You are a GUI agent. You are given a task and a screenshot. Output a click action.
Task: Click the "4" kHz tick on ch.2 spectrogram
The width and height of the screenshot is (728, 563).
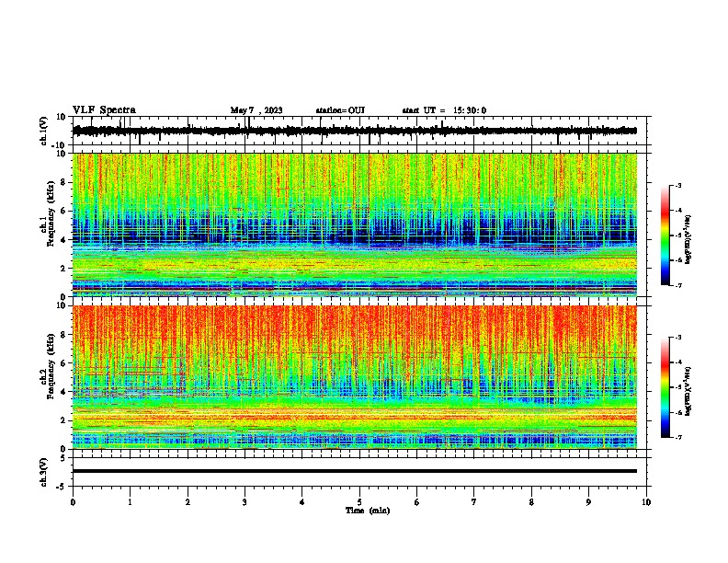click(x=63, y=392)
